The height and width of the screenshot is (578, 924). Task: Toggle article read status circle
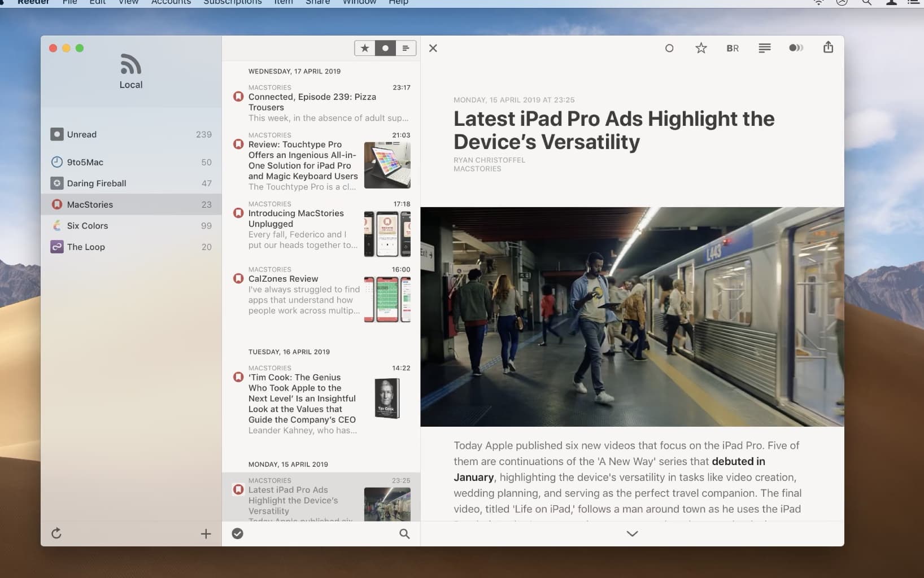point(669,49)
